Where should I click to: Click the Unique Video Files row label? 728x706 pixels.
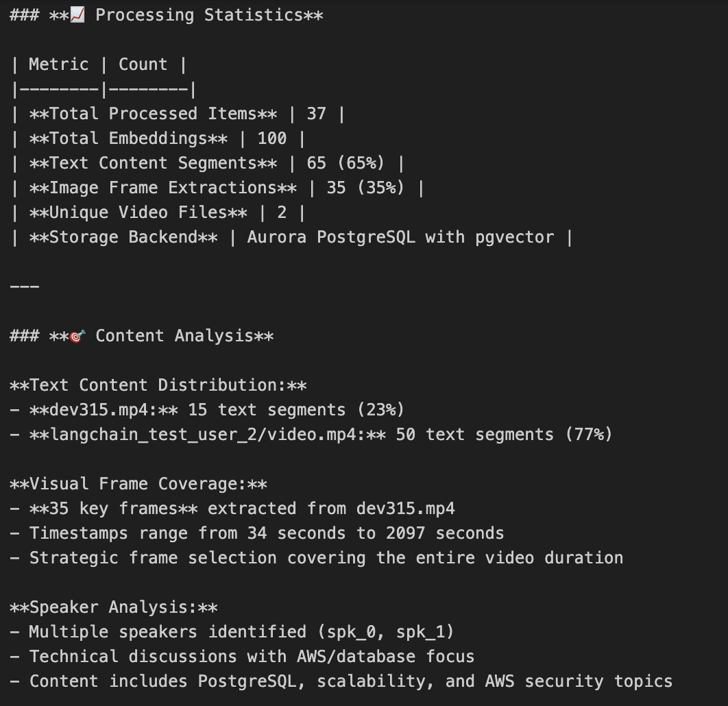point(138,212)
